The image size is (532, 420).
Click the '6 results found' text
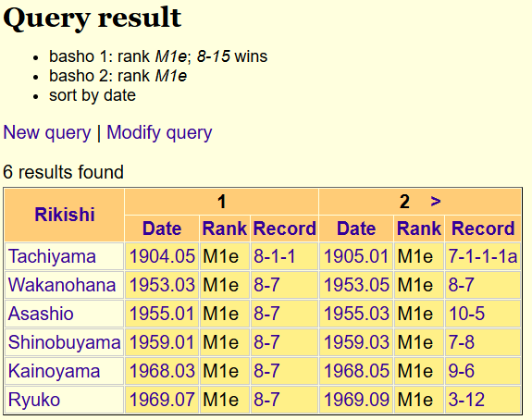(63, 172)
